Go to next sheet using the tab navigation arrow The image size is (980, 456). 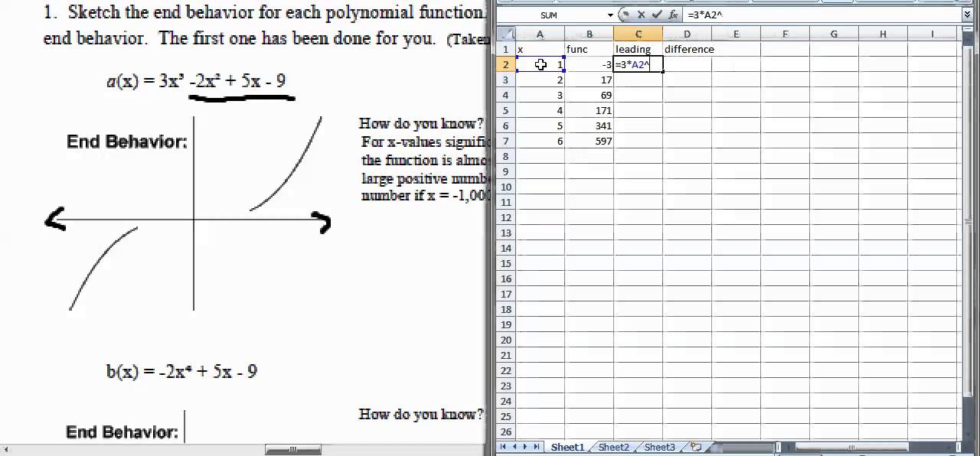(x=525, y=447)
